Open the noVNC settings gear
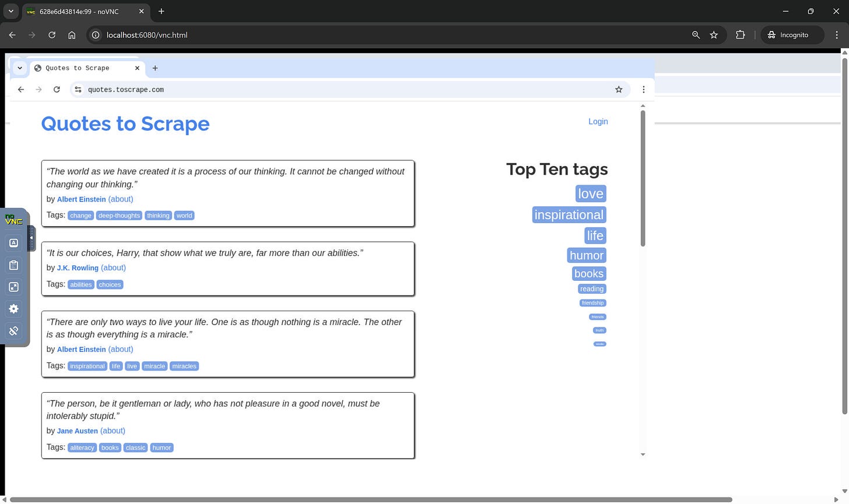Viewport: 849px width, 504px height. click(x=13, y=309)
